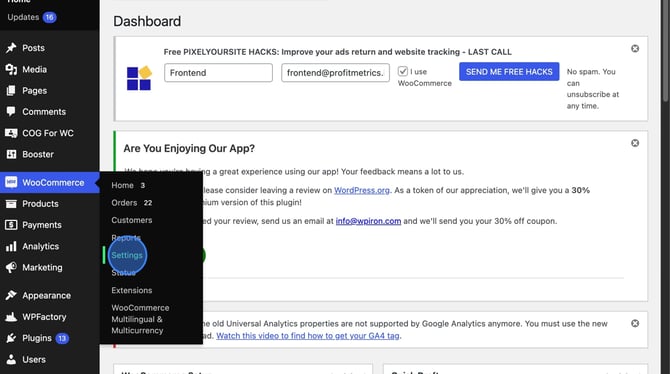Open the Comments menu label
This screenshot has width=670, height=374.
44,112
